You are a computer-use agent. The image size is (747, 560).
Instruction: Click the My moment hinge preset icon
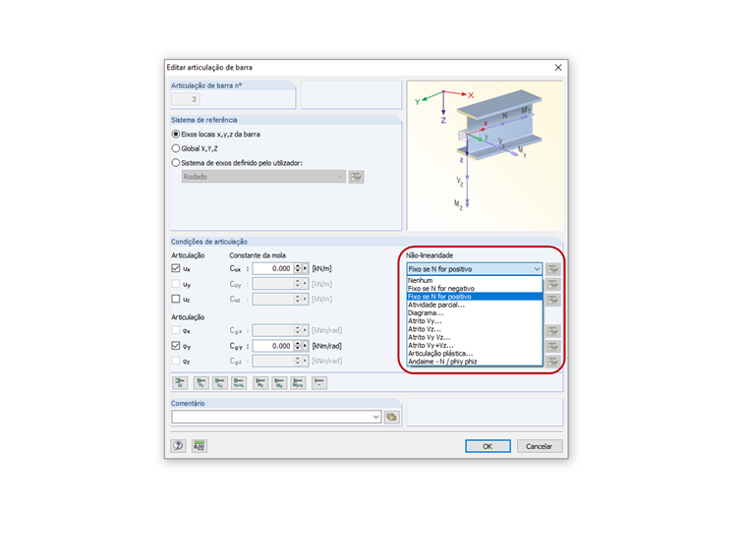click(x=260, y=382)
